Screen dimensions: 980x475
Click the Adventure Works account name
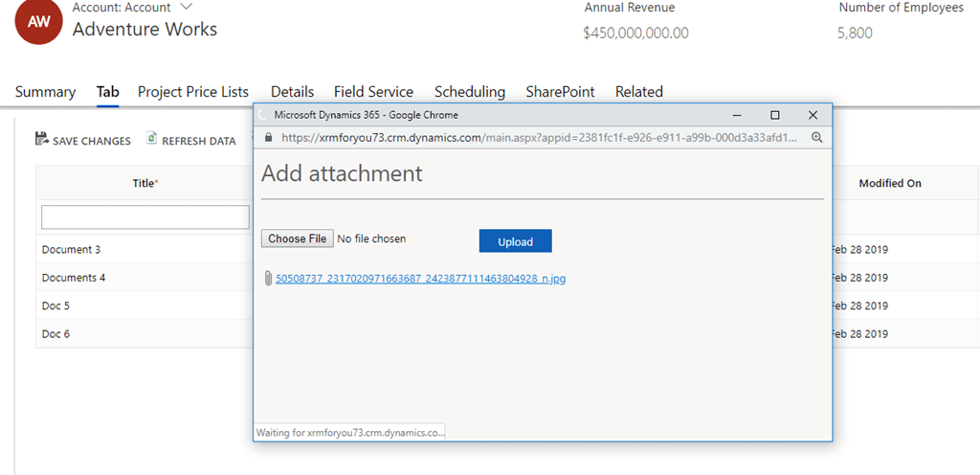click(145, 30)
